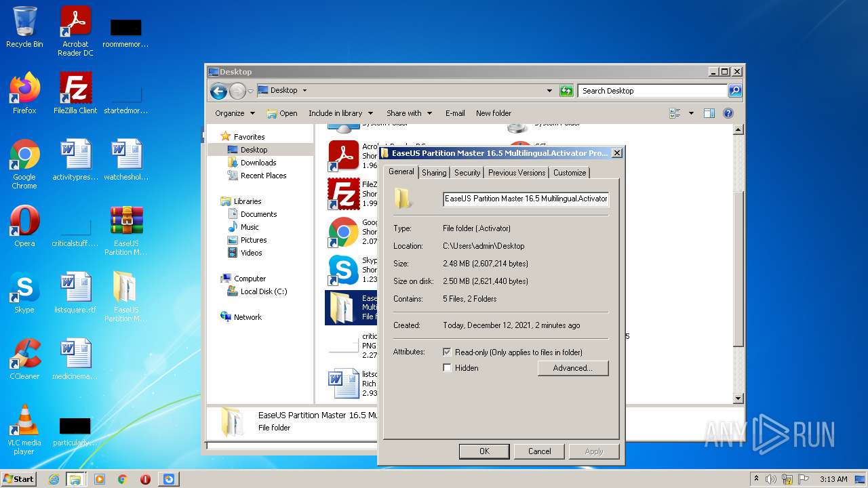The image size is (868, 488).
Task: Select Google Chrome desktop shortcut
Action: click(x=24, y=164)
